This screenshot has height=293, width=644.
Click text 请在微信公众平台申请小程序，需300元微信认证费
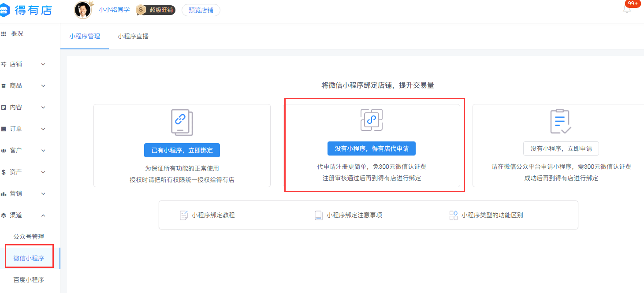tap(561, 167)
